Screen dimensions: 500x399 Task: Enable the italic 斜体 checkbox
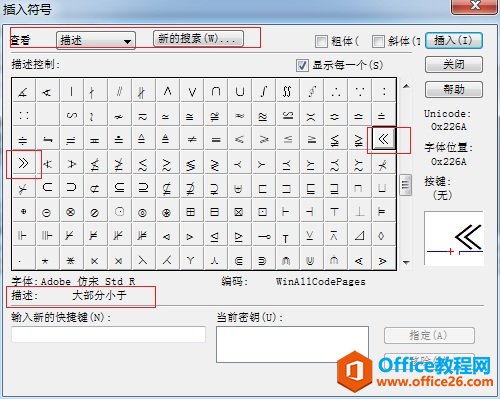click(378, 41)
